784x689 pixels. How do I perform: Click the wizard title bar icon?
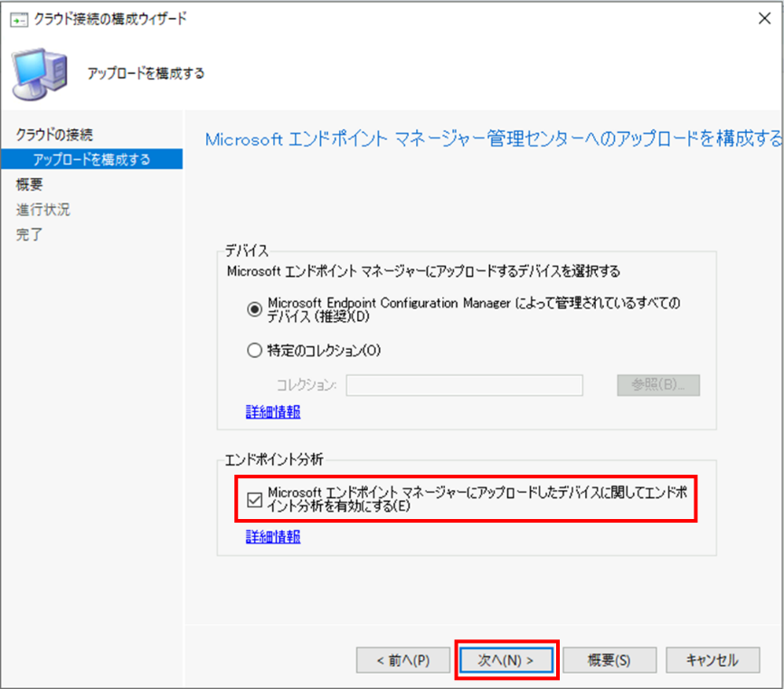click(x=19, y=21)
